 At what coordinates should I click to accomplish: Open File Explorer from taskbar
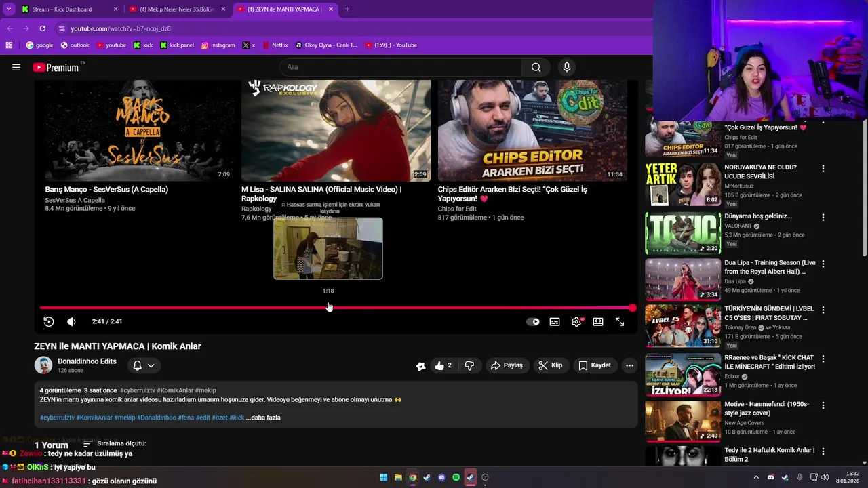tap(398, 477)
